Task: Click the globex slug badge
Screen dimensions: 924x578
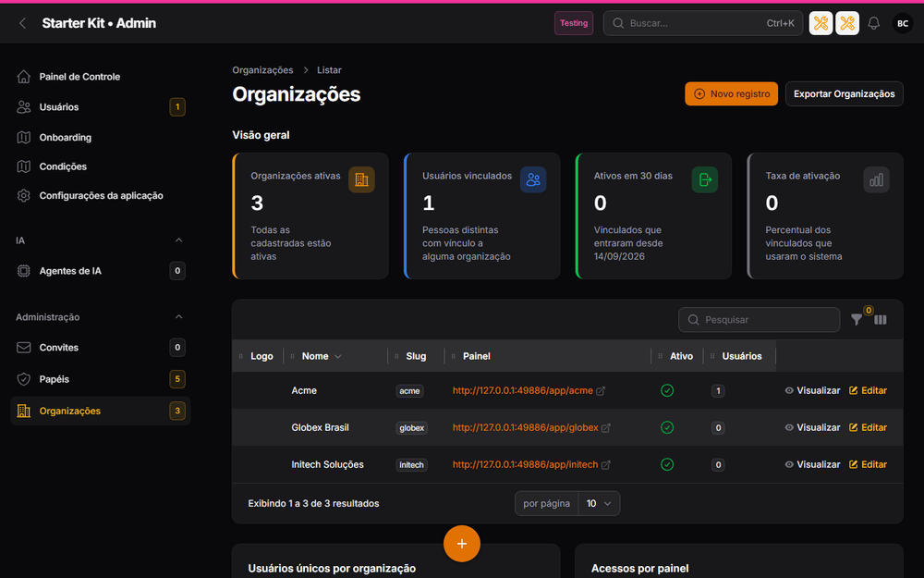Action: 411,428
